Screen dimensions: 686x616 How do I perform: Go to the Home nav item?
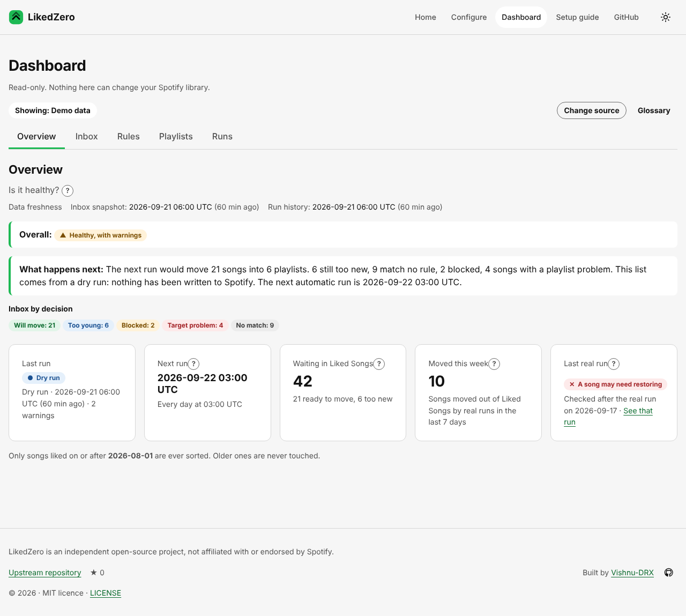tap(426, 17)
